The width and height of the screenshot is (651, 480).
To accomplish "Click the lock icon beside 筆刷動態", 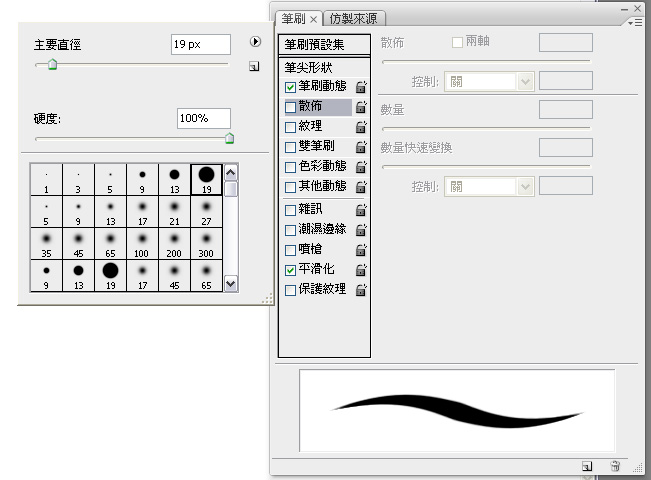I will (x=361, y=86).
